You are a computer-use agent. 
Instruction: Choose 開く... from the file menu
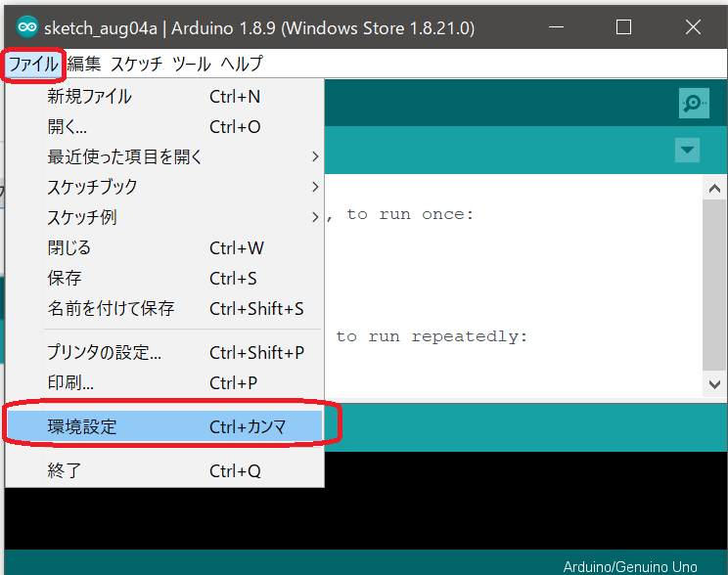pos(164,127)
